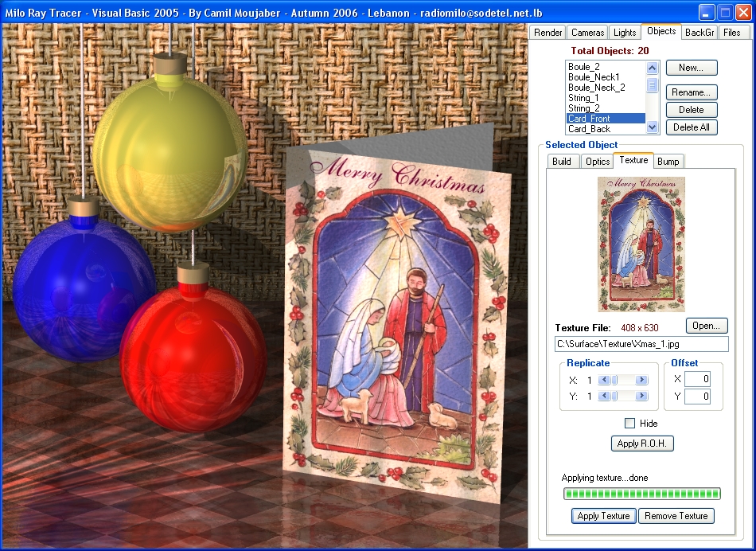Open the Cameras tab
This screenshot has width=756, height=551.
pos(587,33)
